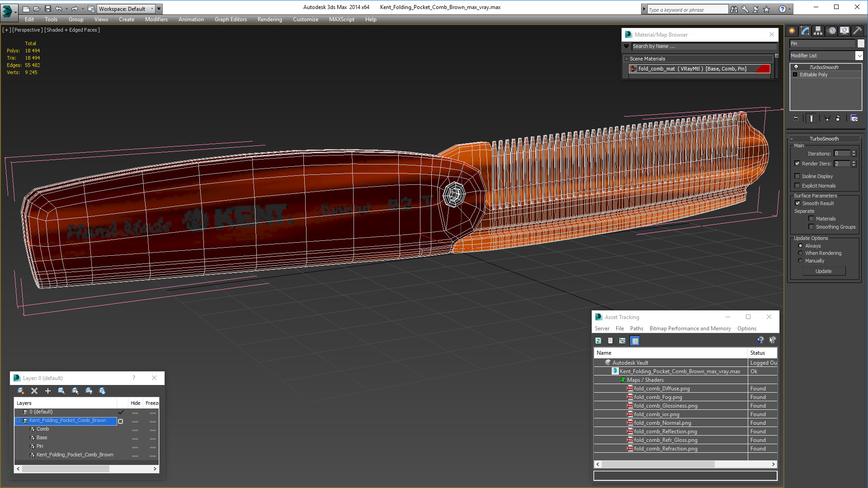The width and height of the screenshot is (868, 488).
Task: Remove modifier from stack icon
Action: 838,118
